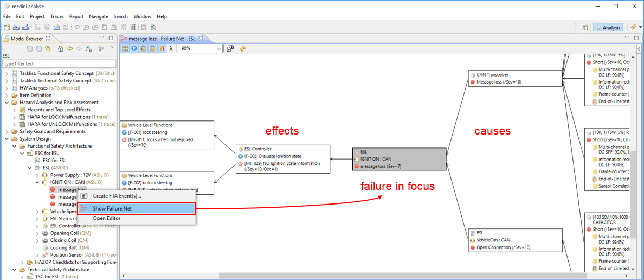Click the yellow Back arrow in Model Browser
Screen dimensions: 644x280
pos(69,48)
